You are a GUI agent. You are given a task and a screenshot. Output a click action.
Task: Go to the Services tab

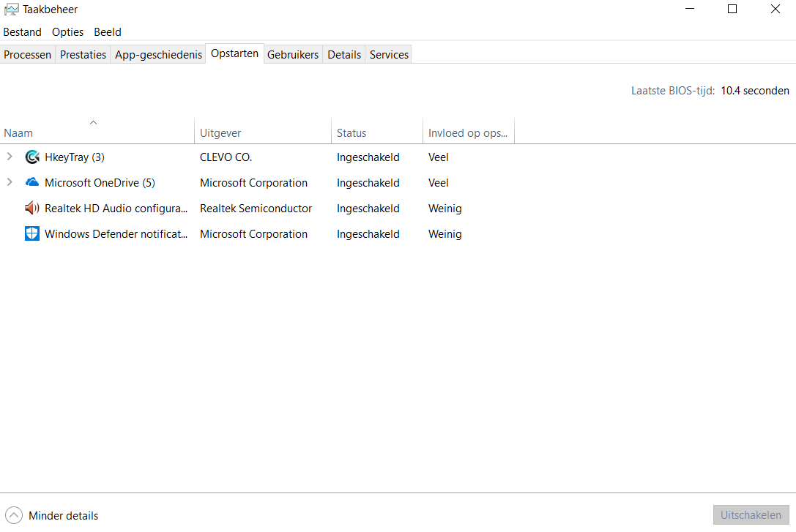(x=389, y=55)
